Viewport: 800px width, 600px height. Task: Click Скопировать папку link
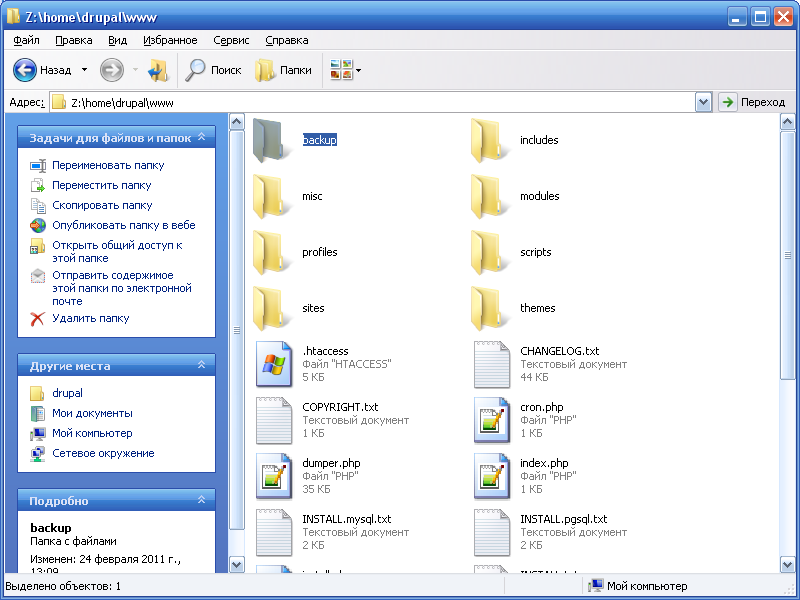[x=102, y=205]
